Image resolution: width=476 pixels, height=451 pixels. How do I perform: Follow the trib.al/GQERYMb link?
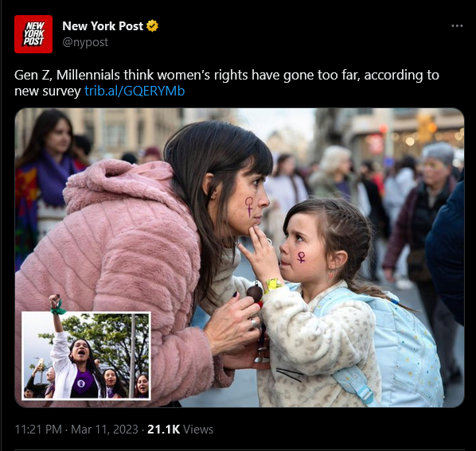(x=135, y=91)
